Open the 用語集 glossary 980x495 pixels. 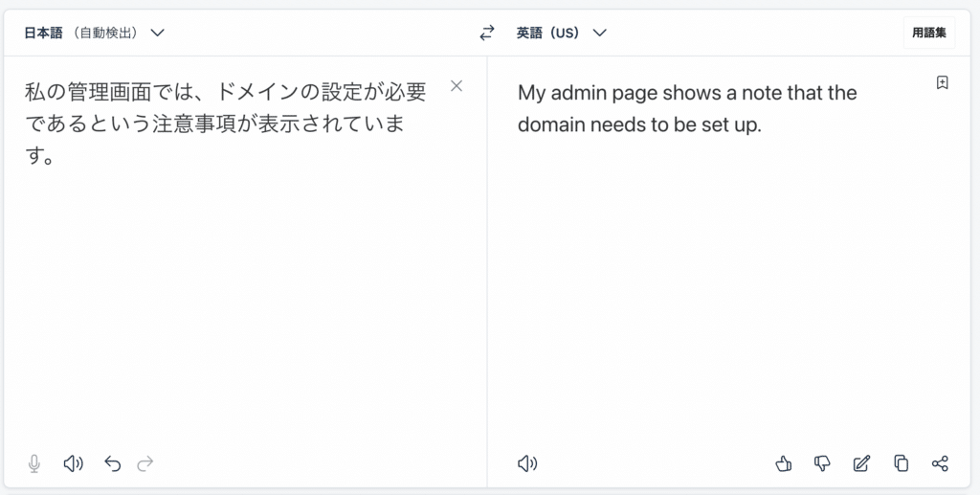[928, 33]
